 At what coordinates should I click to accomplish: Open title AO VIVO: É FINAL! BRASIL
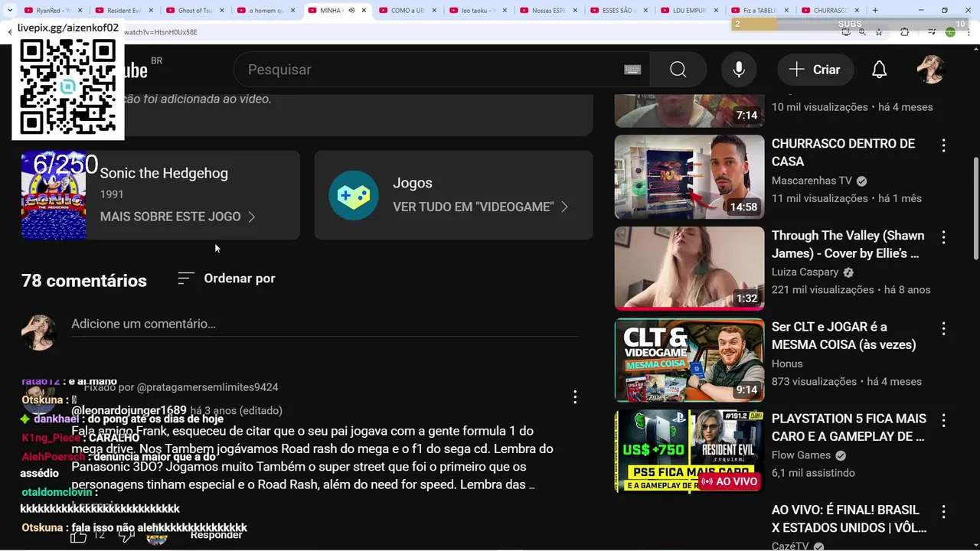(x=849, y=519)
